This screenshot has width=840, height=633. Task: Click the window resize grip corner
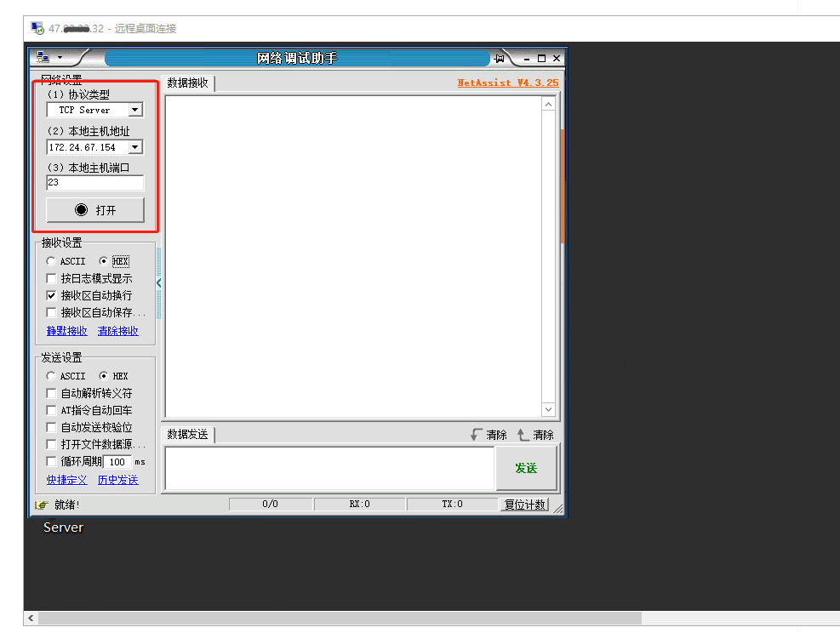click(x=558, y=508)
